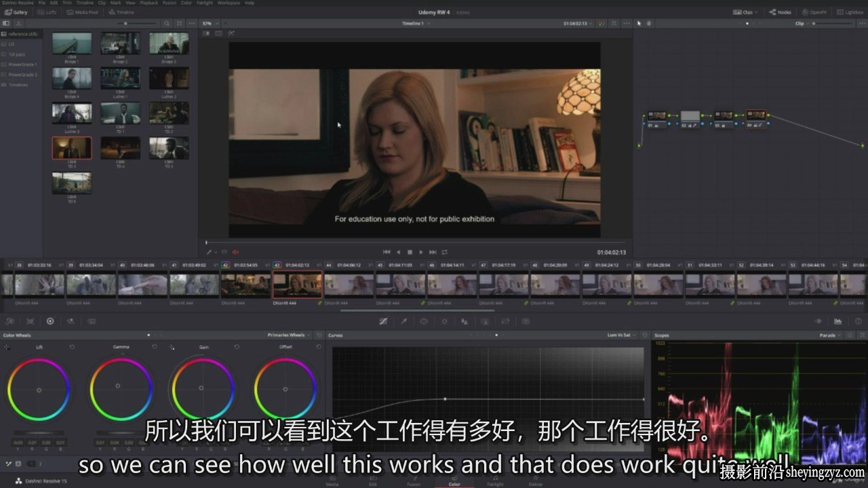Reset the Gamma wheel

pyautogui.click(x=155, y=346)
